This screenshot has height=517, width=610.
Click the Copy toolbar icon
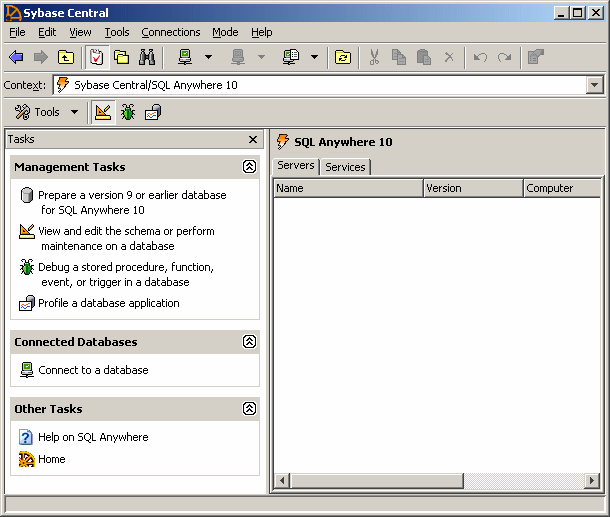(399, 57)
